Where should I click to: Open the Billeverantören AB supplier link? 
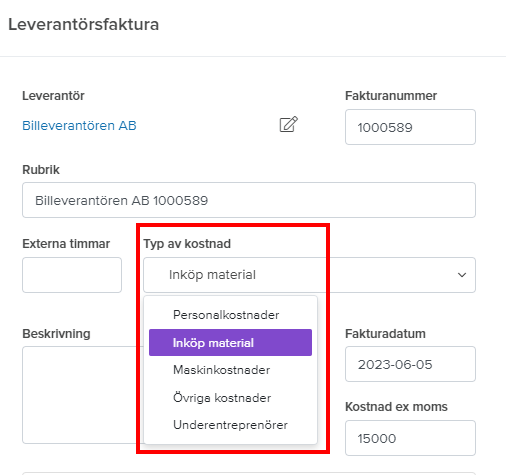pyautogui.click(x=79, y=126)
